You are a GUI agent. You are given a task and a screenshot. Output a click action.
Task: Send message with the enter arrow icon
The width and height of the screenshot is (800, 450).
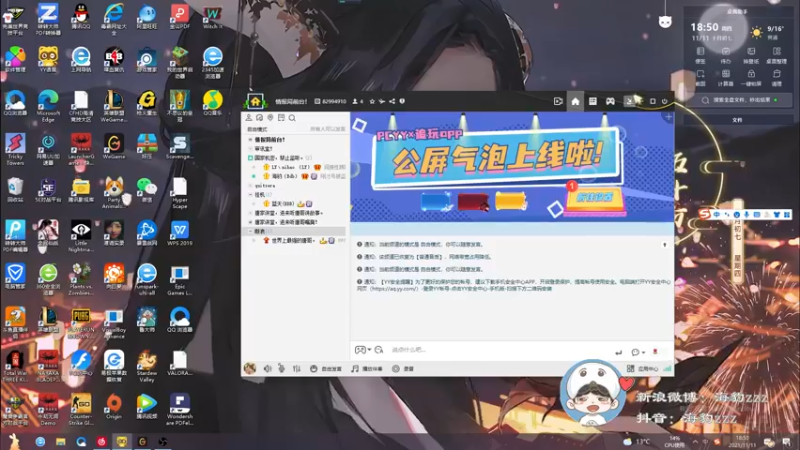(618, 352)
